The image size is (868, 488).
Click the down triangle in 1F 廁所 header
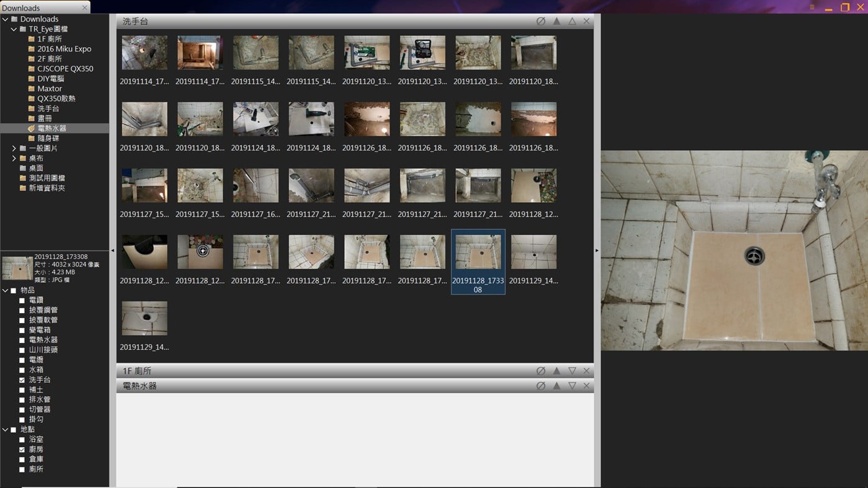(572, 371)
